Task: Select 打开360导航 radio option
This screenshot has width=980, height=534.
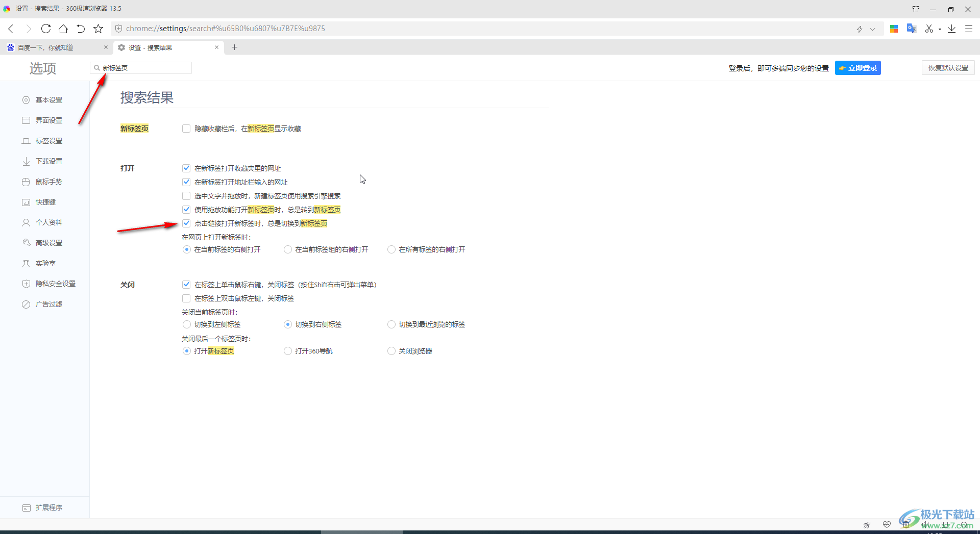Action: click(288, 351)
